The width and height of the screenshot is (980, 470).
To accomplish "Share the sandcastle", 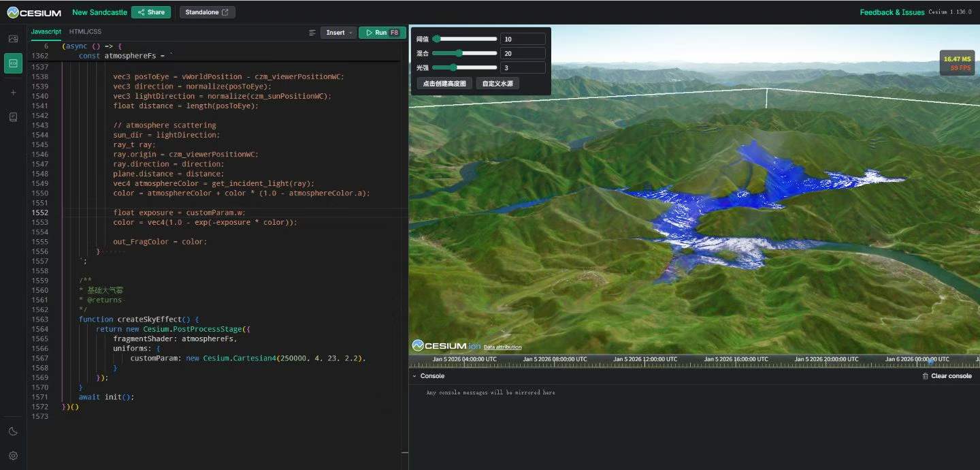I will point(151,12).
